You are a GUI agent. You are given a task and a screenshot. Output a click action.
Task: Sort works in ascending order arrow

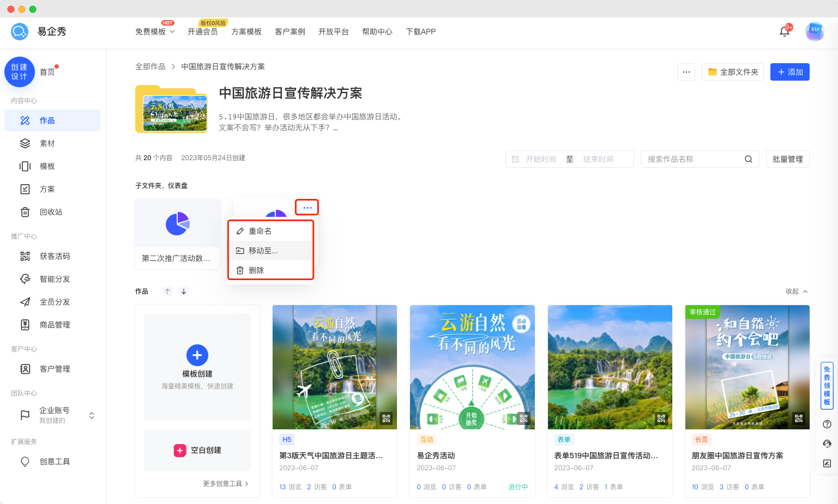[x=167, y=292]
